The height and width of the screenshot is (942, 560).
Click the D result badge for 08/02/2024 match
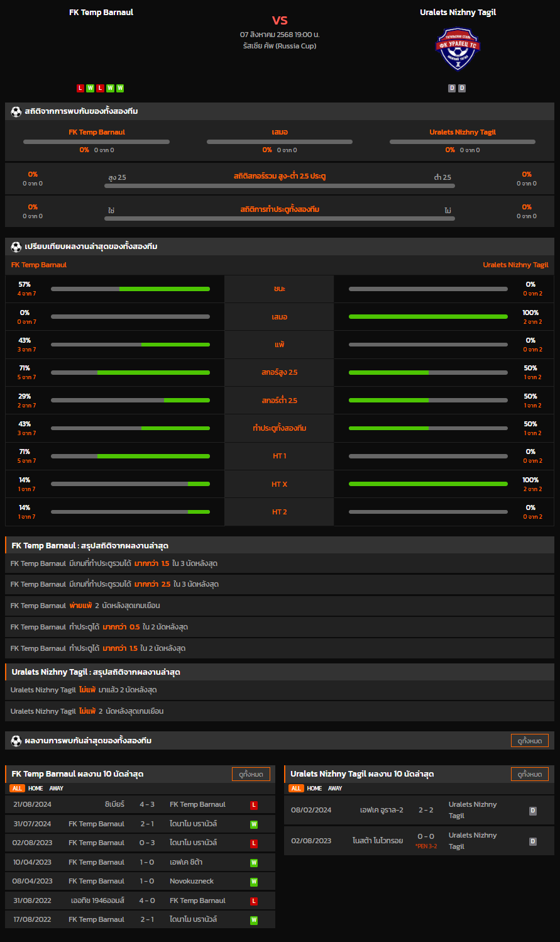point(533,811)
